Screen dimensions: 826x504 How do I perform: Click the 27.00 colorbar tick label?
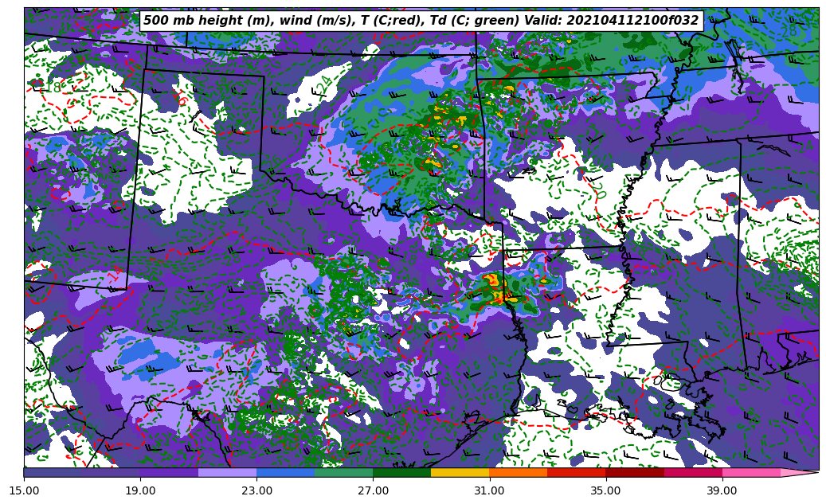click(x=373, y=491)
